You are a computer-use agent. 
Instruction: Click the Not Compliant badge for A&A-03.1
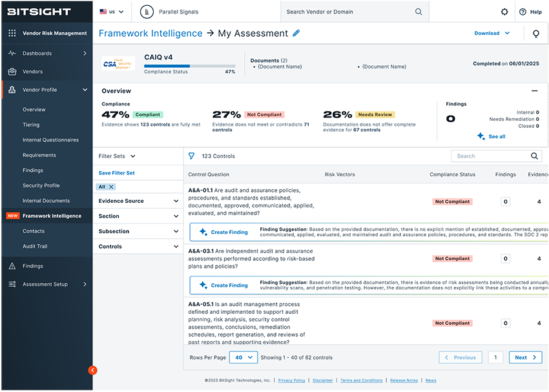tap(452, 259)
